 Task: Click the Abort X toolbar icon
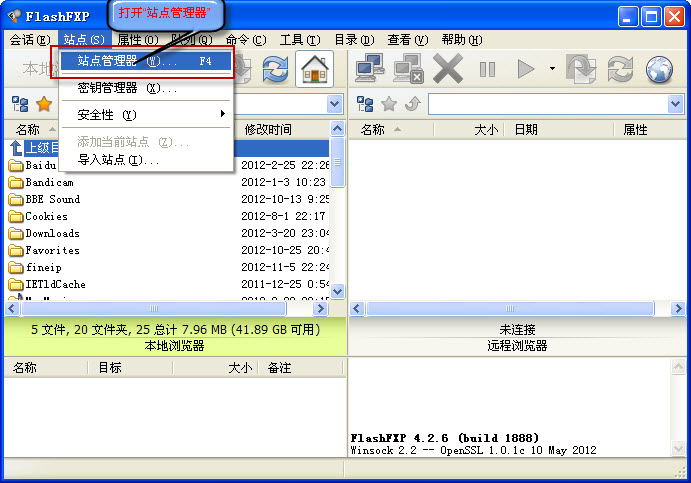click(x=447, y=68)
